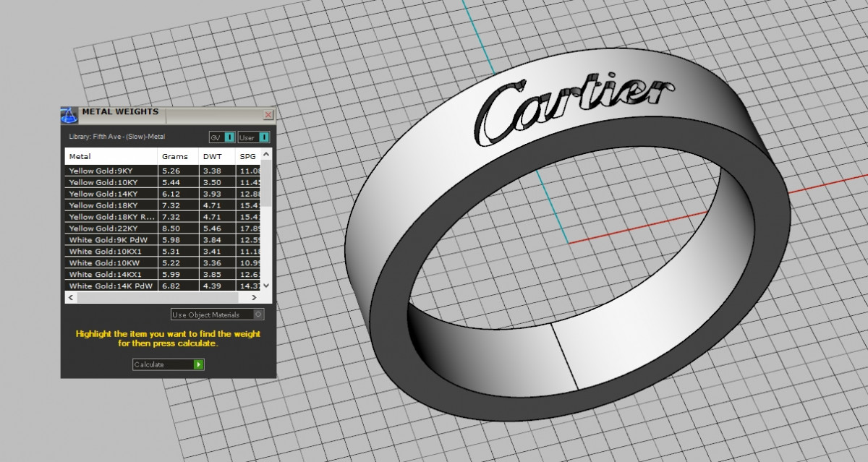This screenshot has width=868, height=462.
Task: Click the Grams column header
Action: (x=177, y=156)
